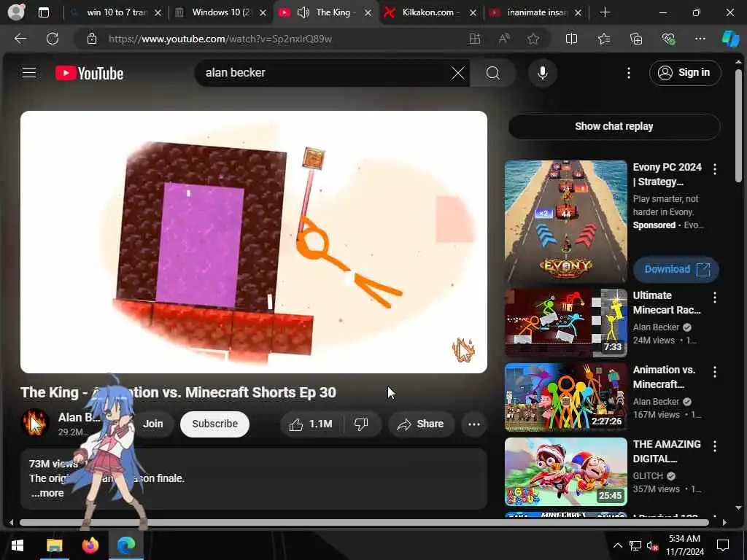This screenshot has width=747, height=560.
Task: Open Alan Becker channel avatar
Action: pos(35,423)
